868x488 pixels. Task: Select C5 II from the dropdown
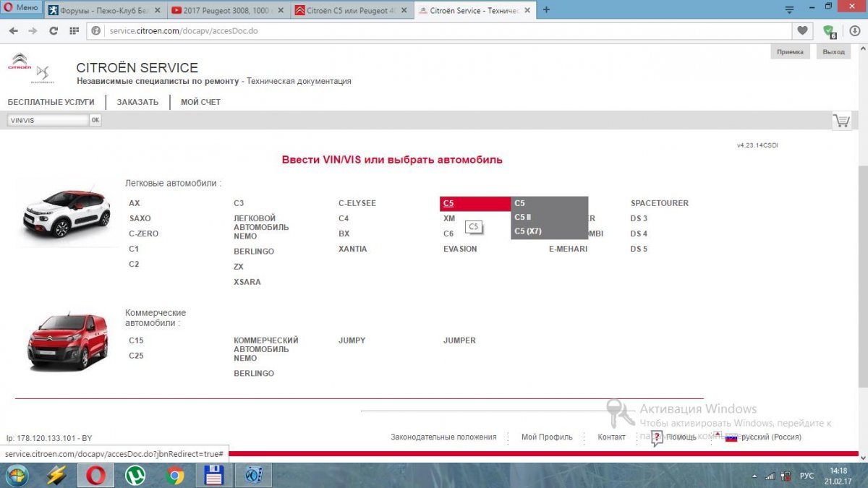point(523,218)
